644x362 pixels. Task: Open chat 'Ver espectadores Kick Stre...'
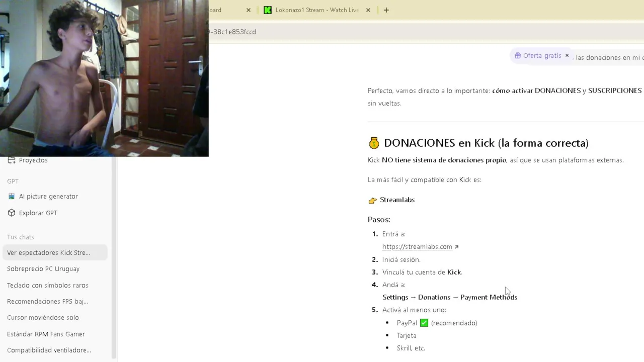[55, 252]
